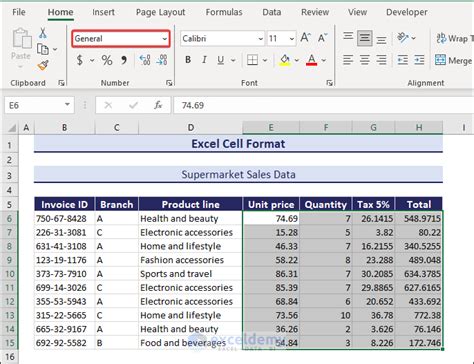Open the Clipboard dialog launcher
Viewport: 474px width, 364px height.
(x=61, y=83)
